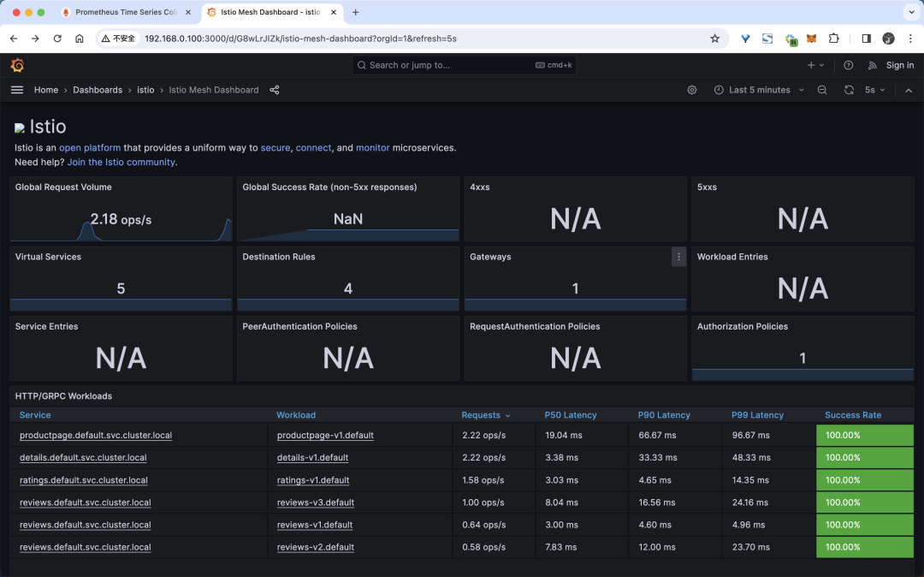
Task: Open Gateways panel three-dot menu
Action: click(678, 257)
